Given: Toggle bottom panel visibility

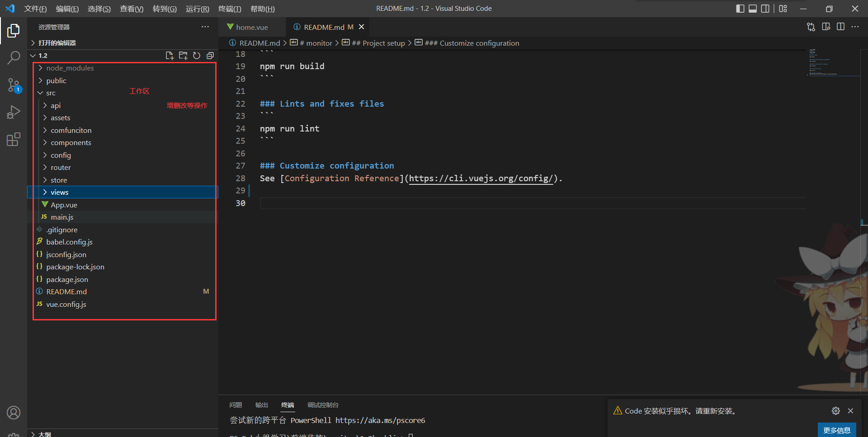Looking at the screenshot, I should pos(753,9).
